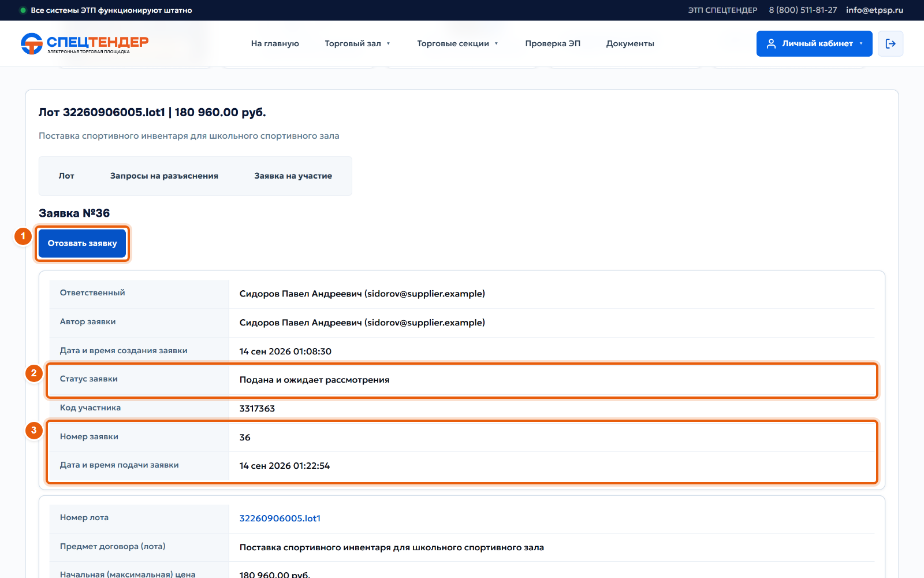Click the lot description below the lot heading
The height and width of the screenshot is (578, 924).
tap(189, 136)
